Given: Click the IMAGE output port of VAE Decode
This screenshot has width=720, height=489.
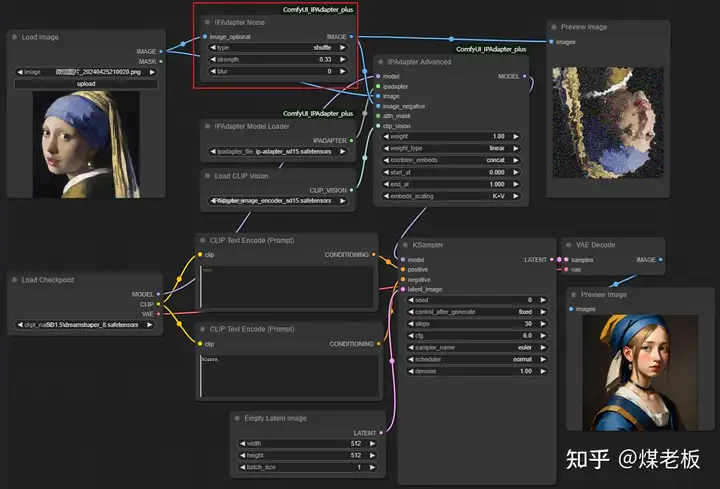Looking at the screenshot, I should (x=660, y=260).
